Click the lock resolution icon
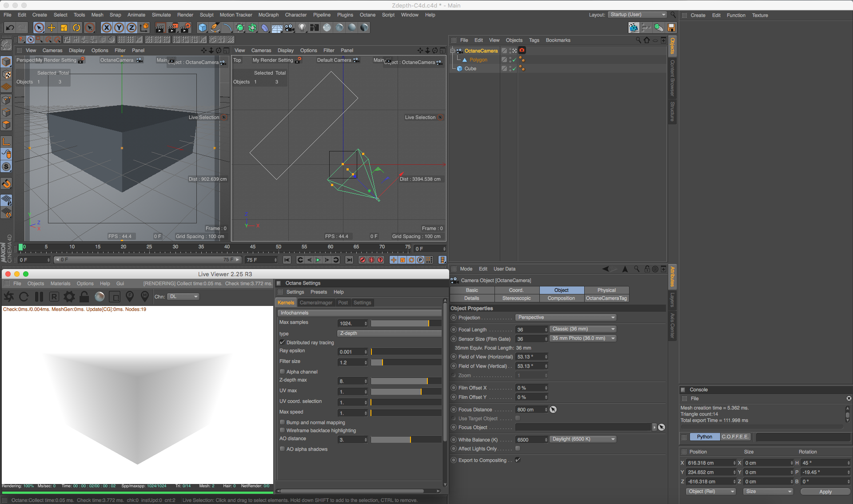 click(84, 297)
